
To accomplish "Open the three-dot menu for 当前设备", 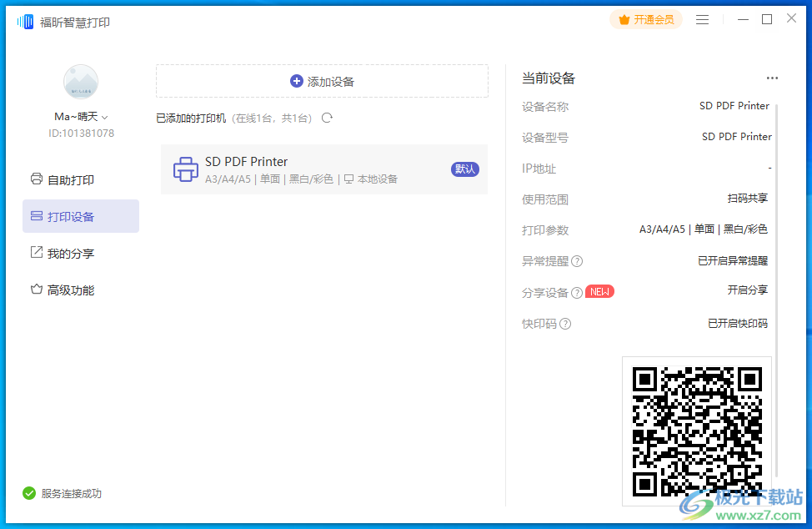I will point(772,78).
